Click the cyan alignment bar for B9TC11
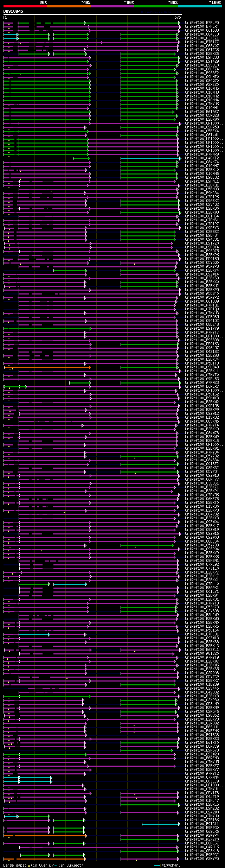 (x=161, y=824)
